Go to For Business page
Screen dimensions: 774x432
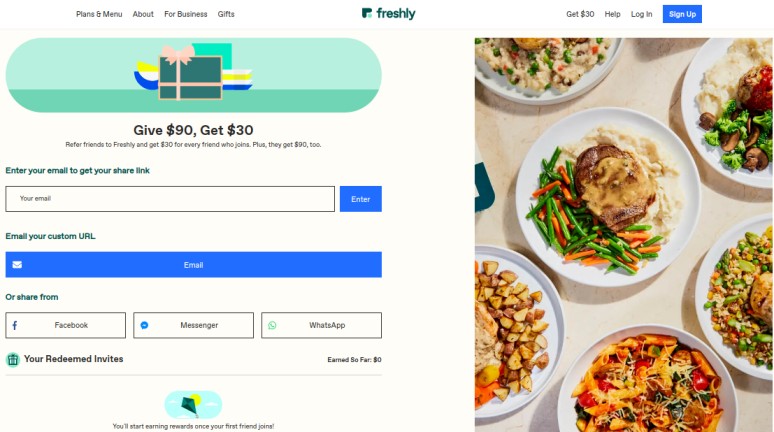pyautogui.click(x=186, y=14)
